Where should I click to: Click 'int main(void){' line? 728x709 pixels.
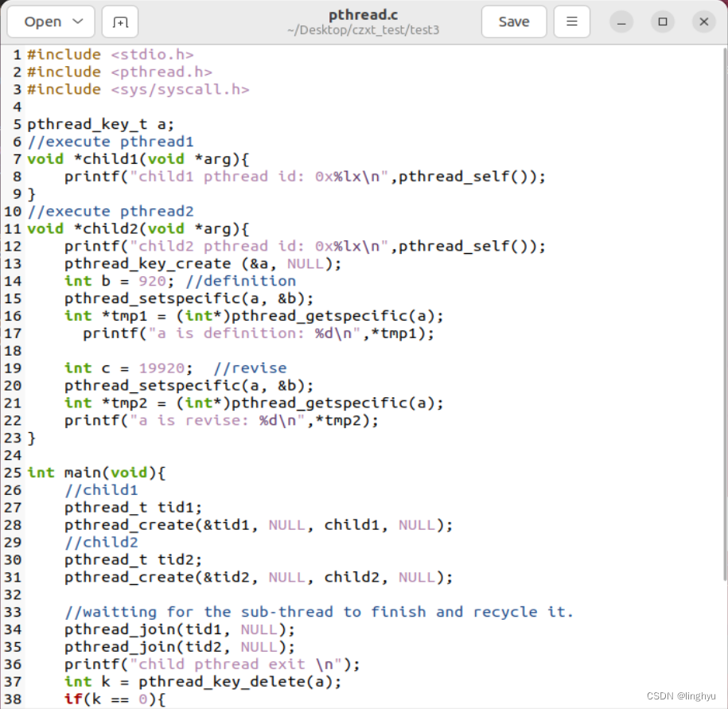coord(96,473)
